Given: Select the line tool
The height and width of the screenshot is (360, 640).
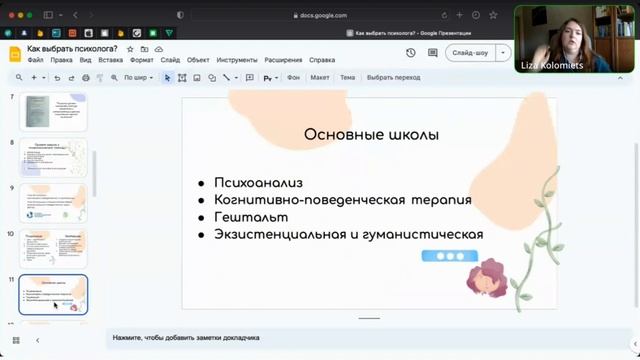Looking at the screenshot, I should pos(227,78).
